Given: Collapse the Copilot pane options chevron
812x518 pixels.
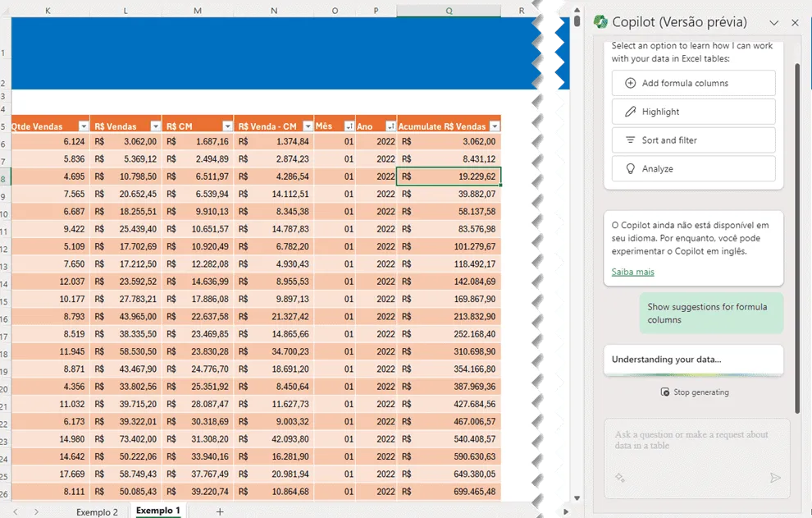Looking at the screenshot, I should (x=773, y=23).
